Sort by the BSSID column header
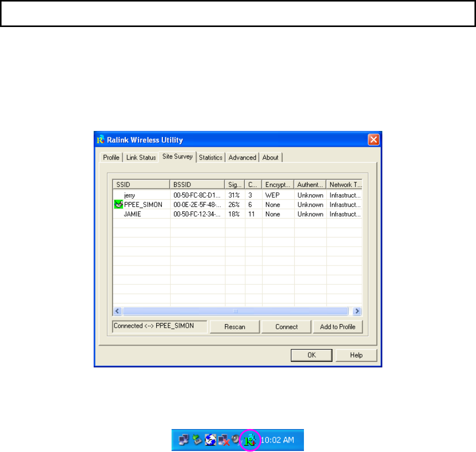The height and width of the screenshot is (452, 476). 198,184
